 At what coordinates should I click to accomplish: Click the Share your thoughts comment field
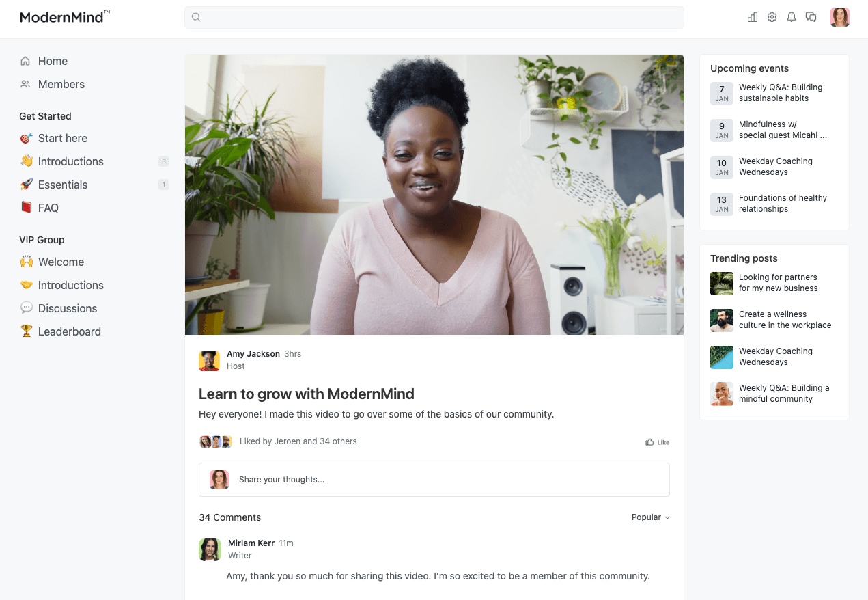pyautogui.click(x=434, y=480)
